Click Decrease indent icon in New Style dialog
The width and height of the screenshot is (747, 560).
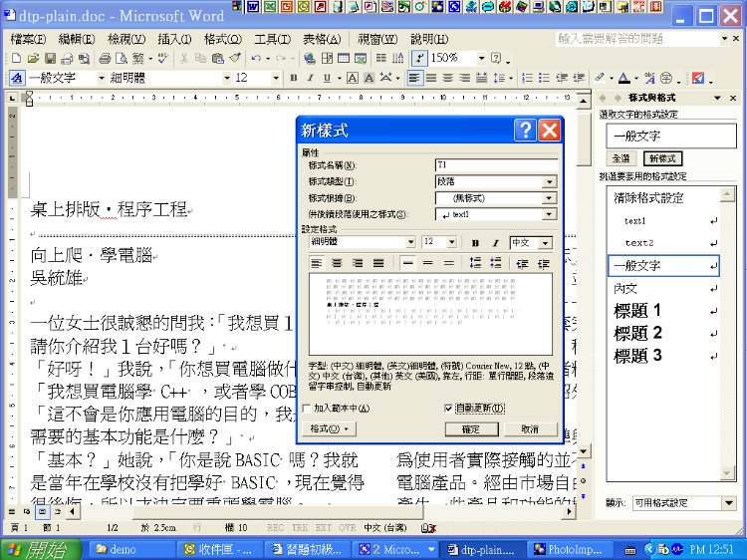pyautogui.click(x=523, y=263)
